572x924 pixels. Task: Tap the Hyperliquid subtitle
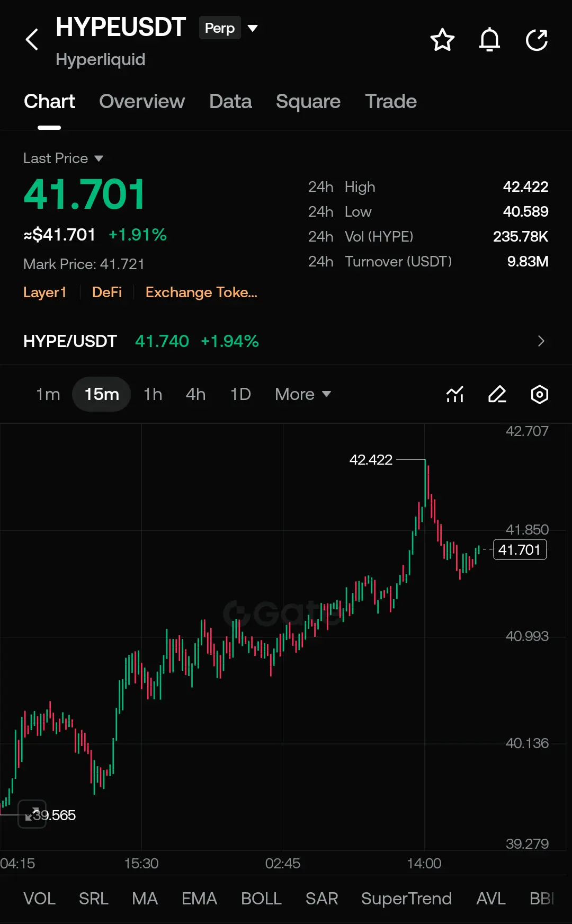101,60
